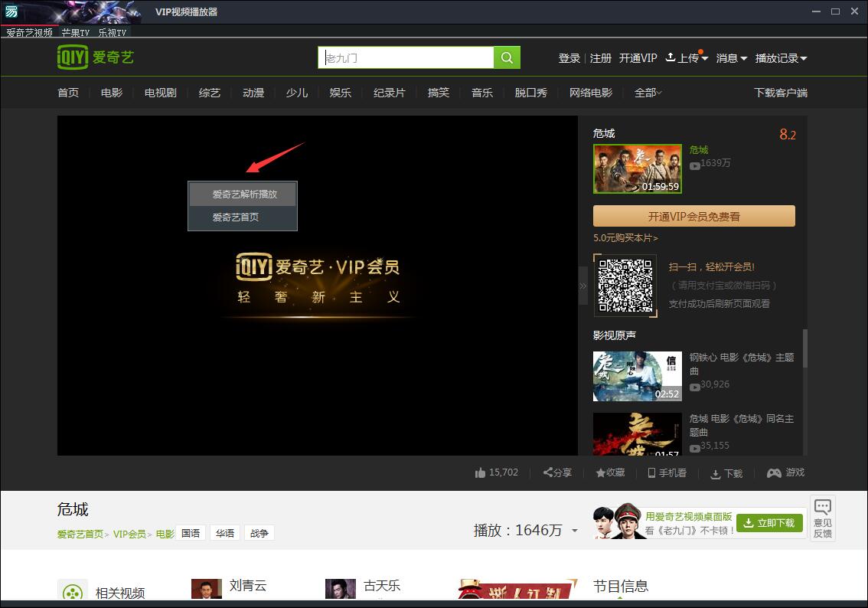
Task: Open the 纪录片 navigation item
Action: 389,93
